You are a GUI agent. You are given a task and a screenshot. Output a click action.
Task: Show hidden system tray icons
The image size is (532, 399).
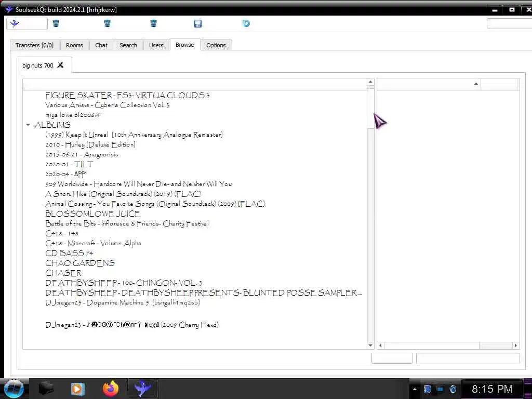click(415, 389)
